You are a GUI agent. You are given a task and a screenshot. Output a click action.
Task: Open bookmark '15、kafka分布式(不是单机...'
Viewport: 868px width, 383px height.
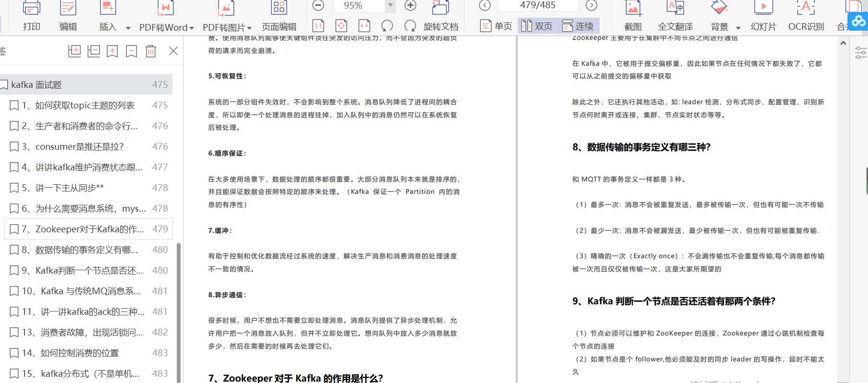pos(88,373)
